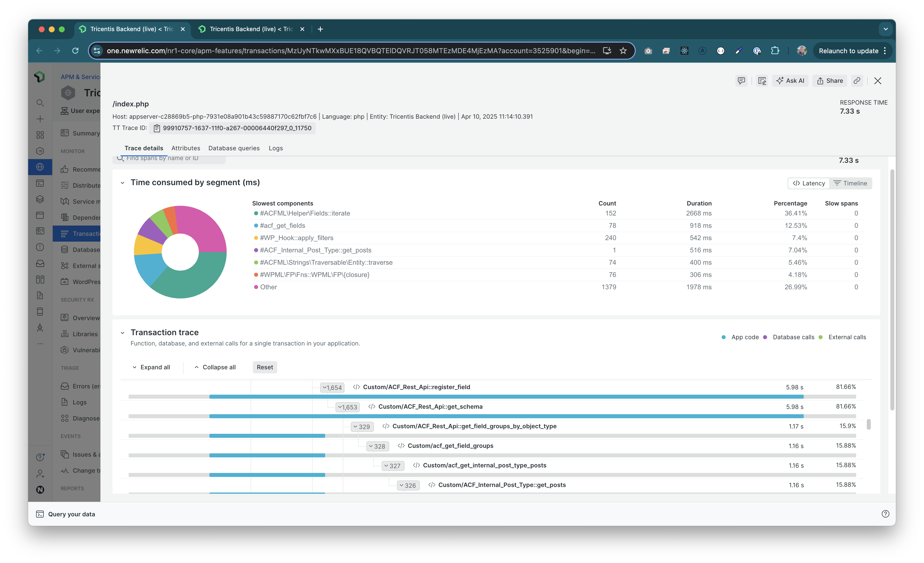924x563 pixels.
Task: Switch view to Latency
Action: click(x=808, y=183)
